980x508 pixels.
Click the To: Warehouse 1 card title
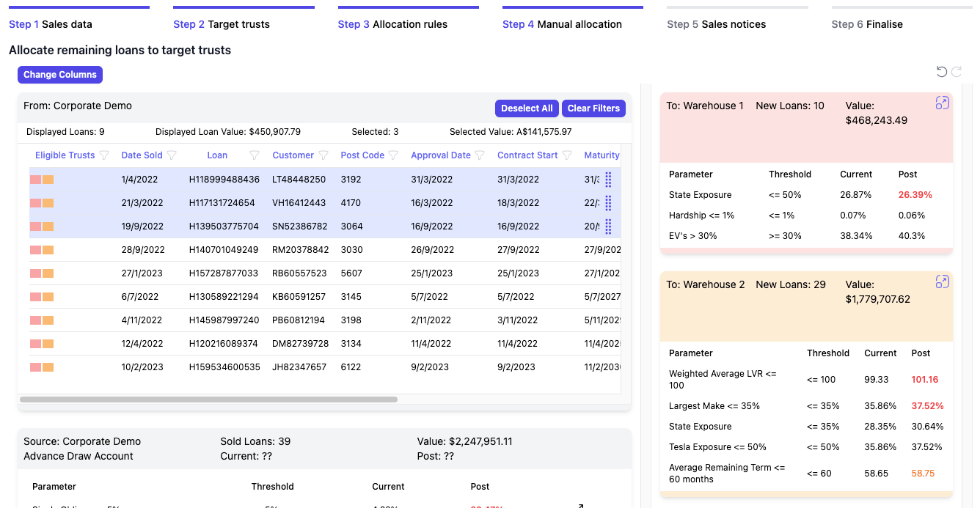tap(705, 106)
